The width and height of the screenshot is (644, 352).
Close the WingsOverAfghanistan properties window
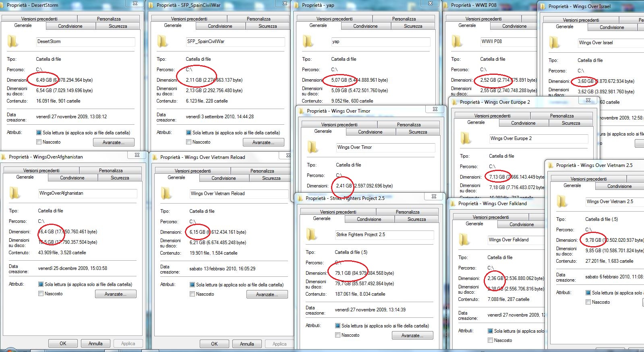click(137, 155)
